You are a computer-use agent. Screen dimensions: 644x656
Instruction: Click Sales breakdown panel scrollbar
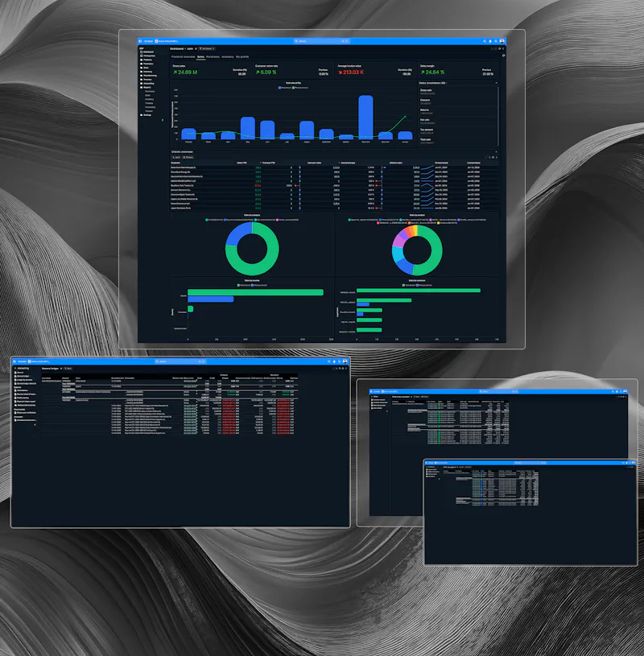click(x=498, y=116)
